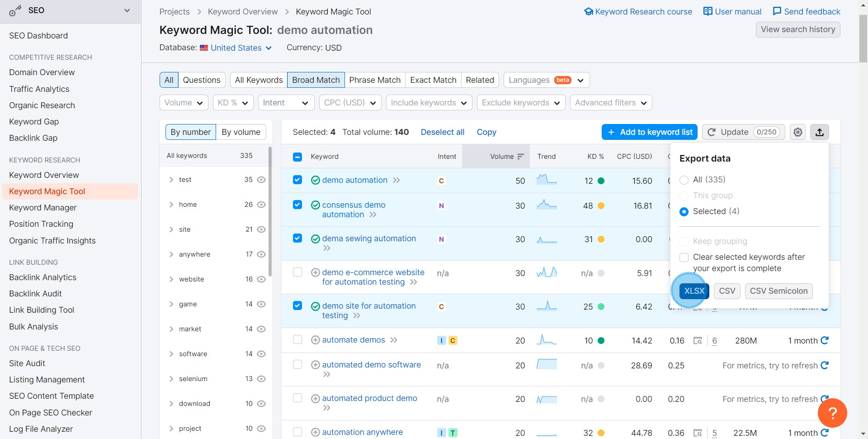Toggle eye icon for selenium group
The height and width of the screenshot is (439, 868).
tap(261, 379)
